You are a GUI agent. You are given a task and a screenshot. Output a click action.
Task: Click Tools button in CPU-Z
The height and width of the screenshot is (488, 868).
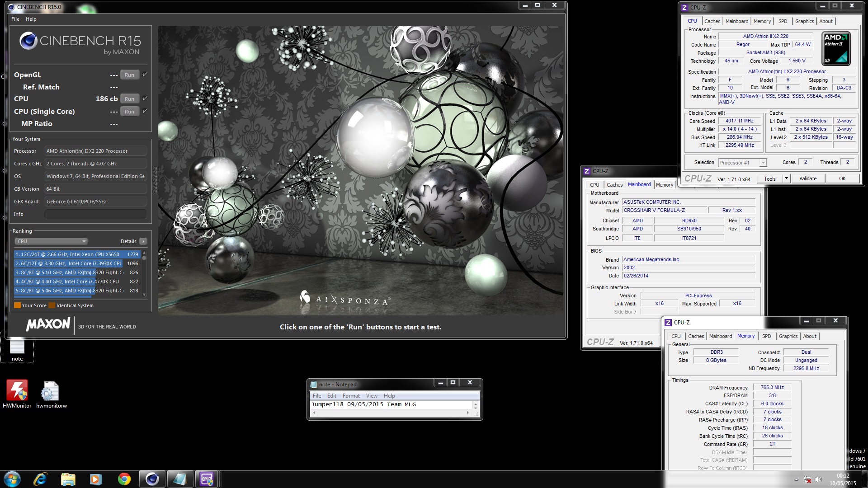click(770, 178)
